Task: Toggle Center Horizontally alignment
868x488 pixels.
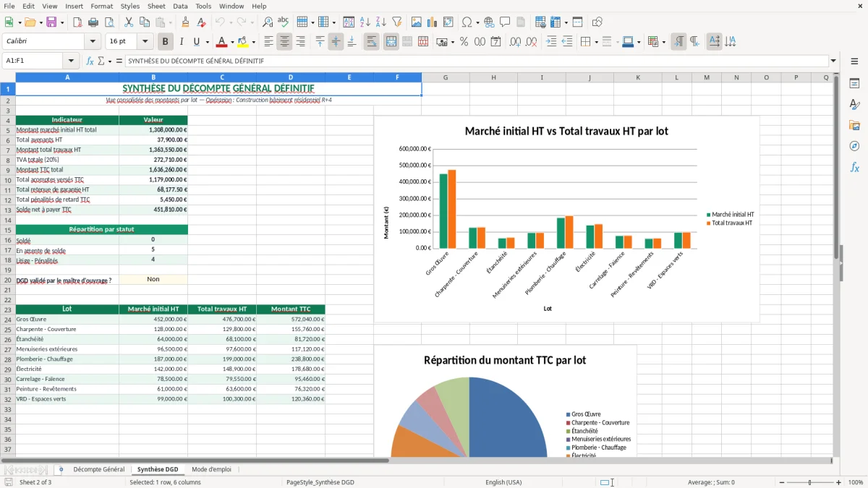Action: (x=285, y=42)
